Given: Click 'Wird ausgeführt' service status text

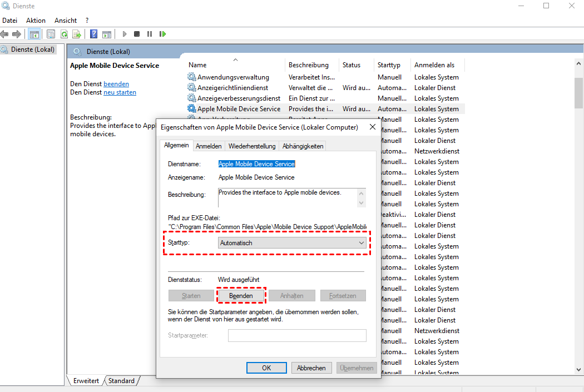Looking at the screenshot, I should point(239,280).
